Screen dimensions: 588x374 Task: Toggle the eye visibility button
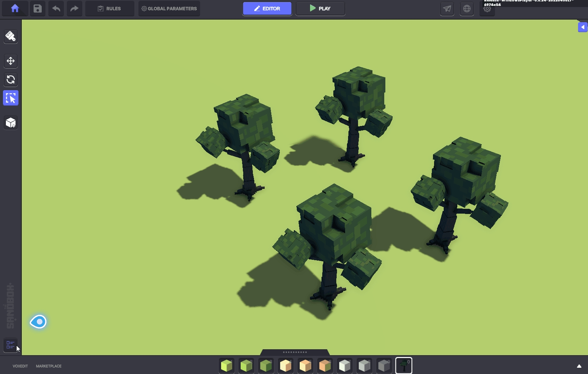[38, 322]
